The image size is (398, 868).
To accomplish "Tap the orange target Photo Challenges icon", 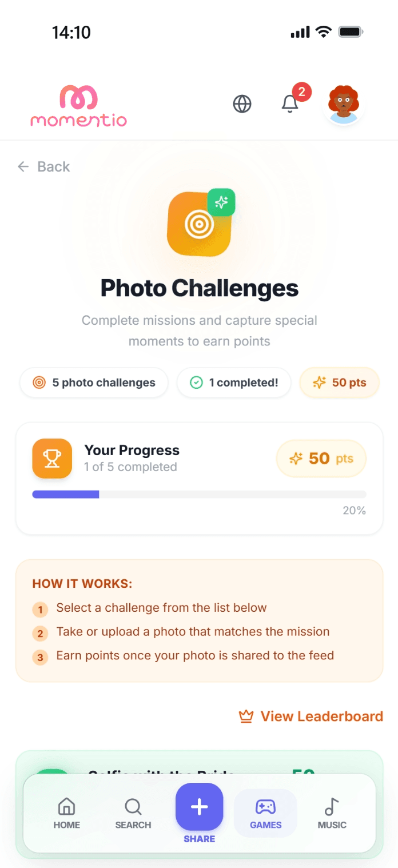I will [199, 225].
